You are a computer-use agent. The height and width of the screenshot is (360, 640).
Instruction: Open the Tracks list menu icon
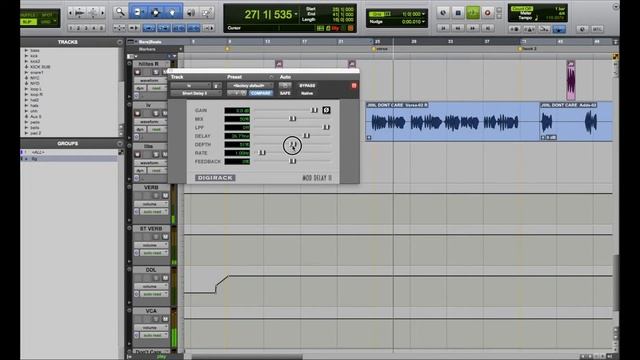click(120, 42)
